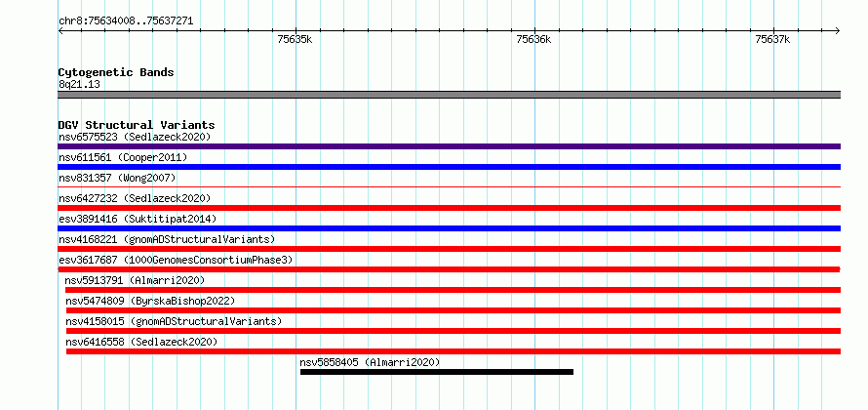Viewport: 868px width, 410px height.
Task: Click the 75636k ruler label
Action: pyautogui.click(x=533, y=39)
